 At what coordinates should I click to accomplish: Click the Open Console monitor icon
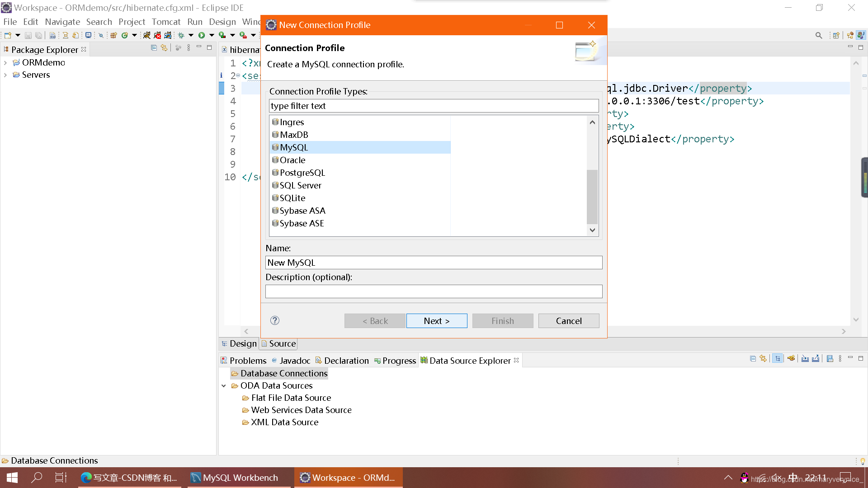click(x=88, y=35)
